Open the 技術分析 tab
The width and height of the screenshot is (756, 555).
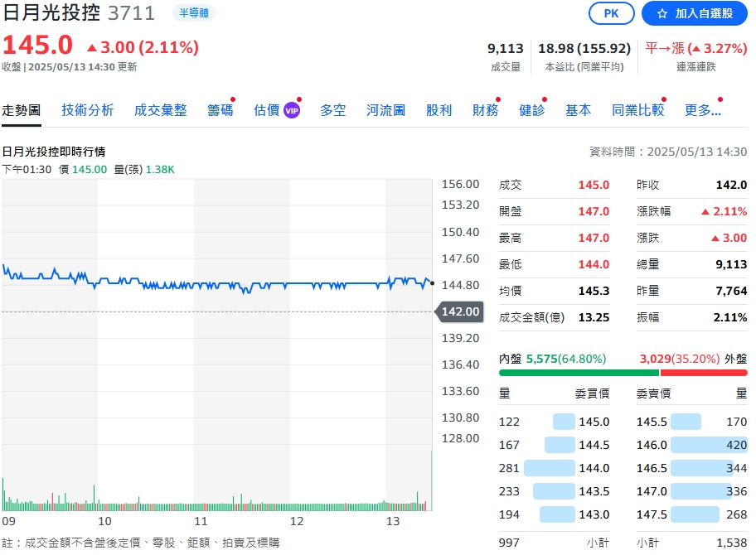click(x=87, y=110)
